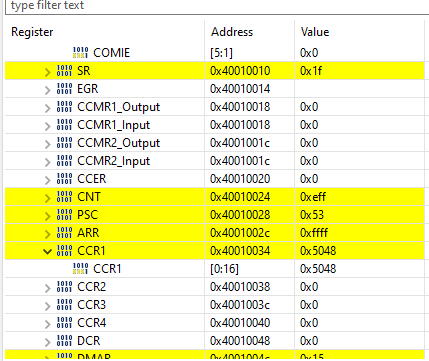Expand the CCER register row
The height and width of the screenshot is (361, 429).
coord(48,180)
